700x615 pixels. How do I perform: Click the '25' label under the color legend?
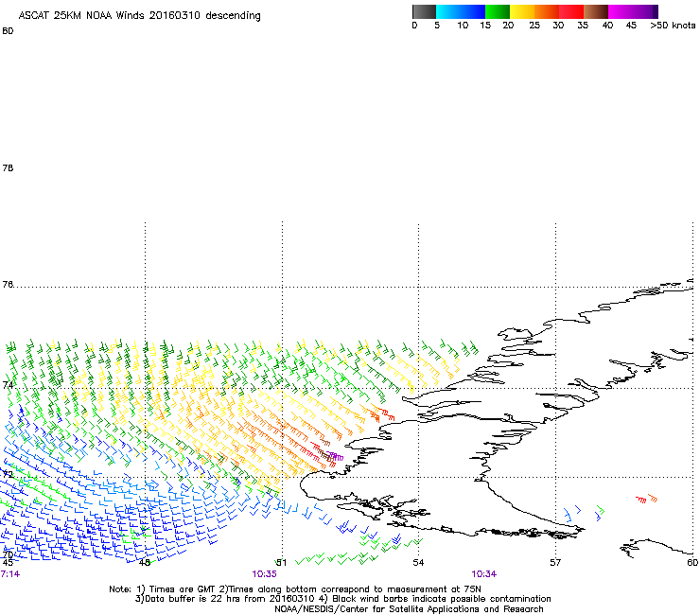point(534,26)
